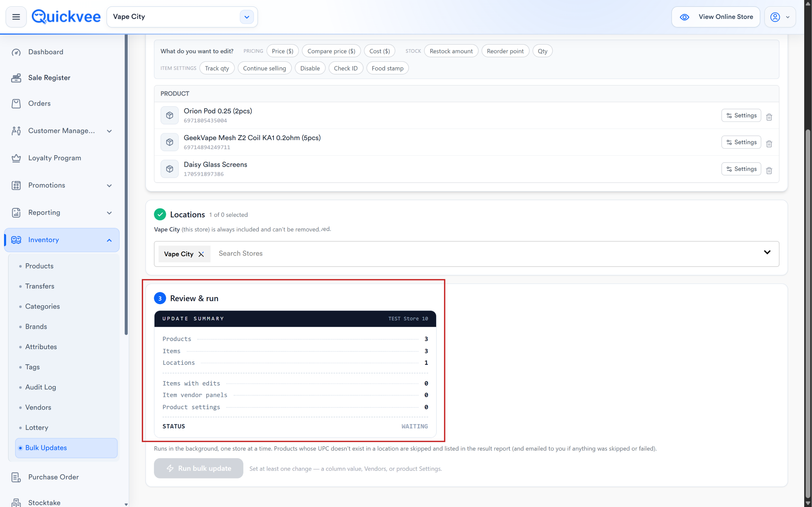Toggle the Cost ($) chip

[x=379, y=51]
